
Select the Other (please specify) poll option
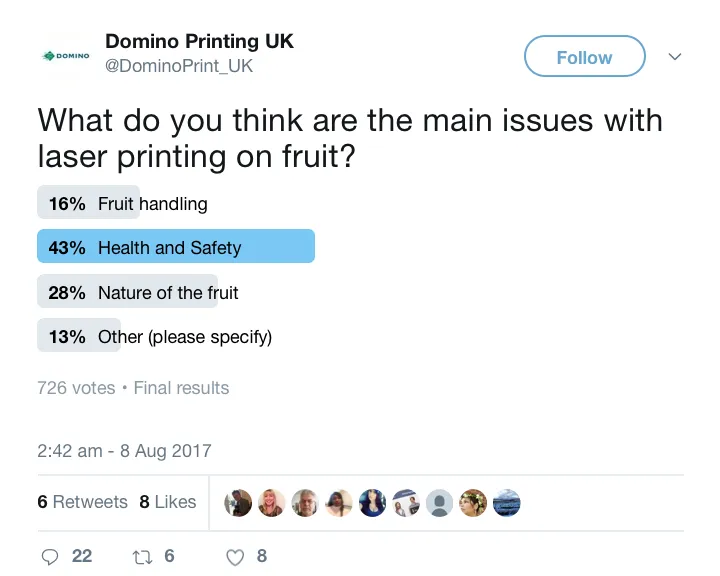184,337
